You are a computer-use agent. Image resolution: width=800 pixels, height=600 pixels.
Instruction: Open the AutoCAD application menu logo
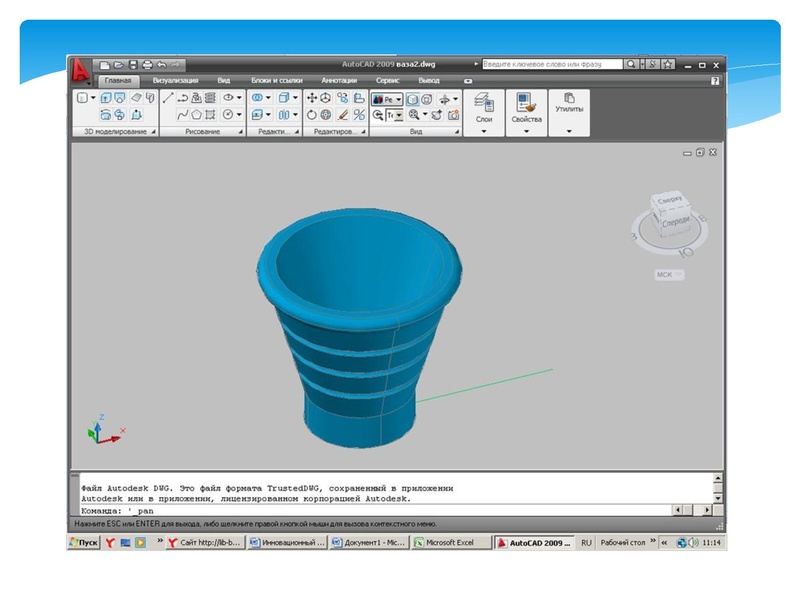pyautogui.click(x=80, y=67)
